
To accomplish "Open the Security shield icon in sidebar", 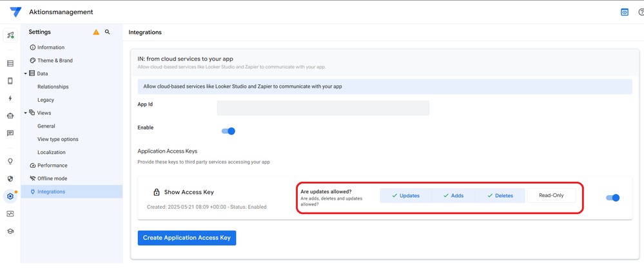I will 10,179.
